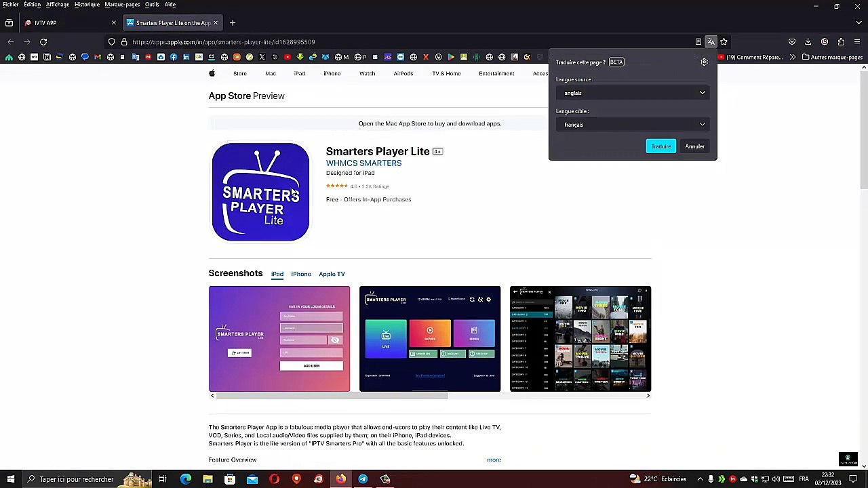Open the padlock site information icon
Image resolution: width=868 pixels, height=488 pixels.
click(124, 42)
